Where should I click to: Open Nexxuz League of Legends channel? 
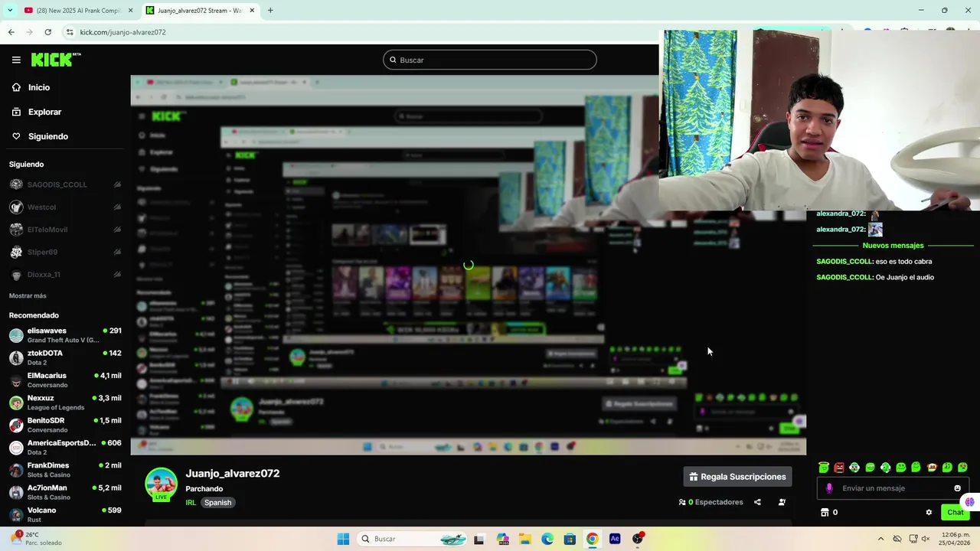[x=65, y=403]
